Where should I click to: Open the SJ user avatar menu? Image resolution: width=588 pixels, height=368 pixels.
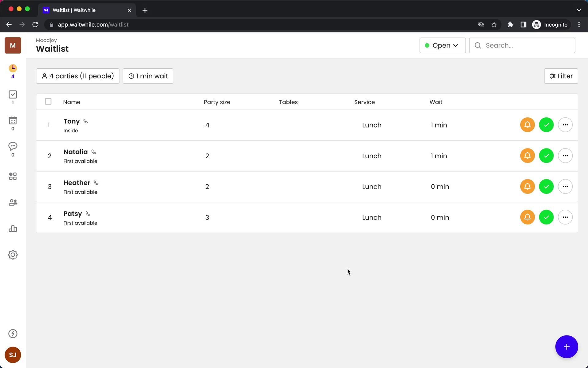coord(13,355)
